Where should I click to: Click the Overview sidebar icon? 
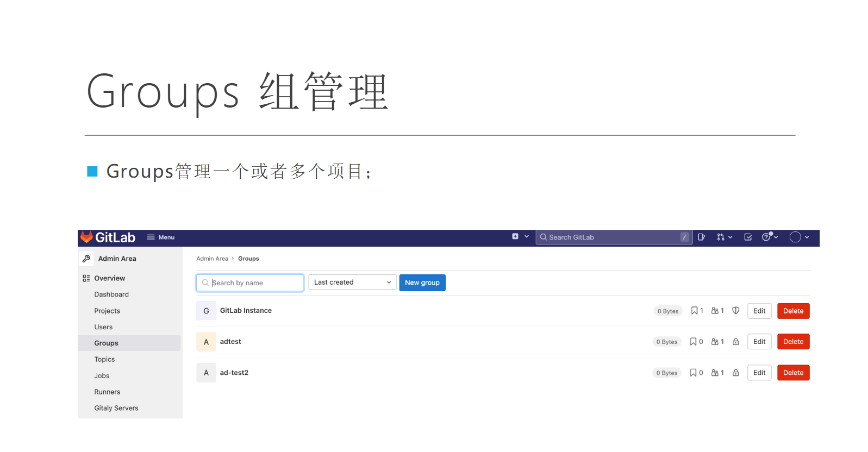pos(86,278)
